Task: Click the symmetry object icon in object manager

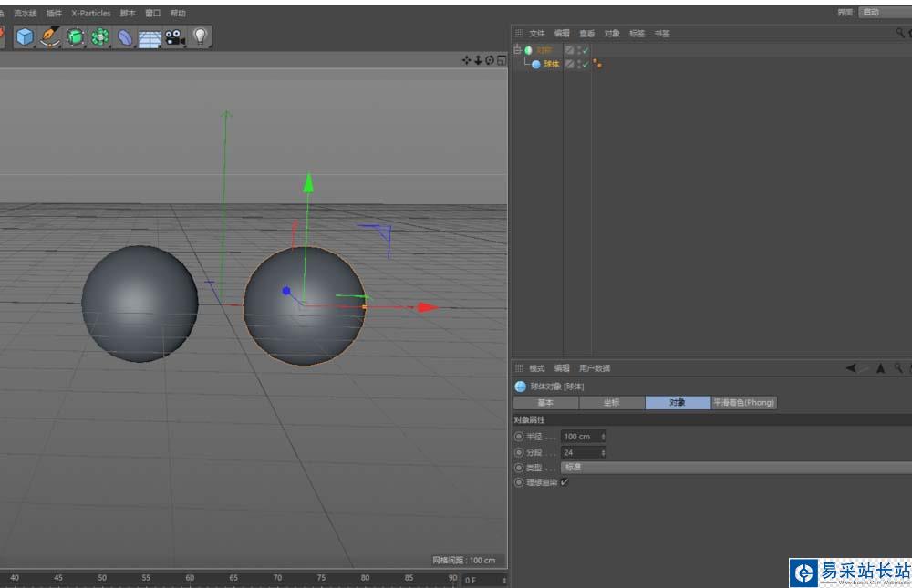Action: coord(528,51)
